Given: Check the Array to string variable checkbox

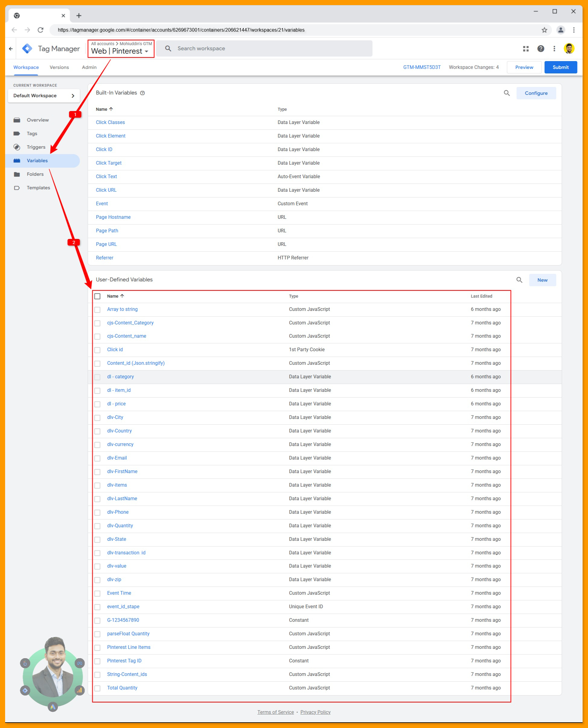Looking at the screenshot, I should [97, 309].
